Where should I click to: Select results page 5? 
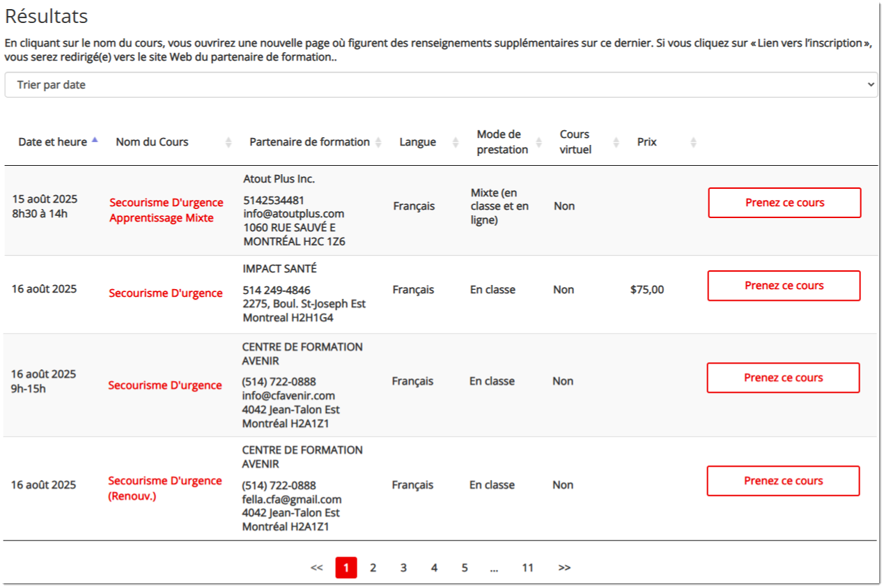tap(464, 568)
